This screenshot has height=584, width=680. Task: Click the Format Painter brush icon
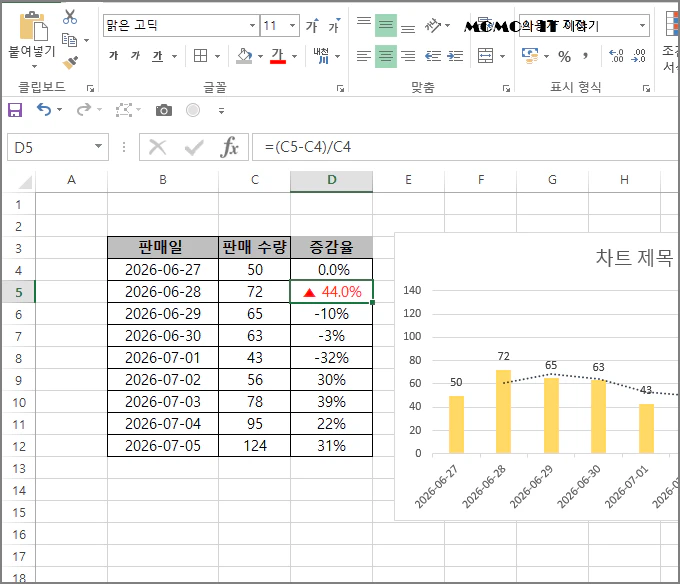[x=70, y=63]
